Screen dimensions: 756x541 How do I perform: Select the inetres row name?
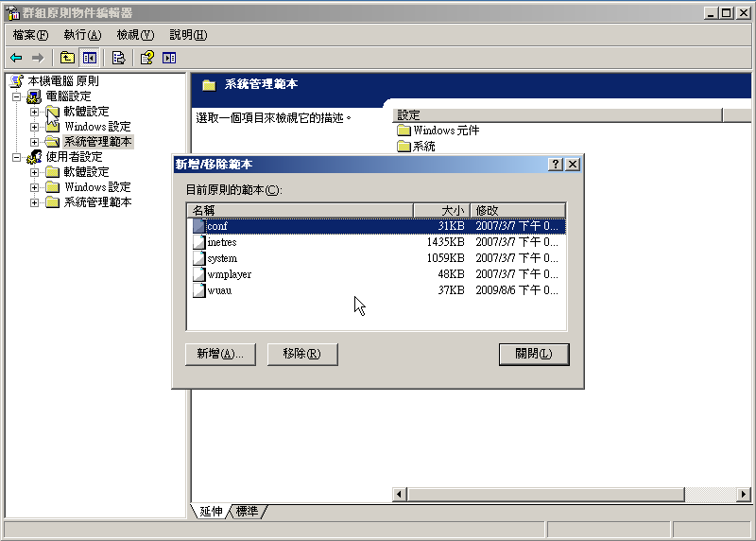(222, 242)
